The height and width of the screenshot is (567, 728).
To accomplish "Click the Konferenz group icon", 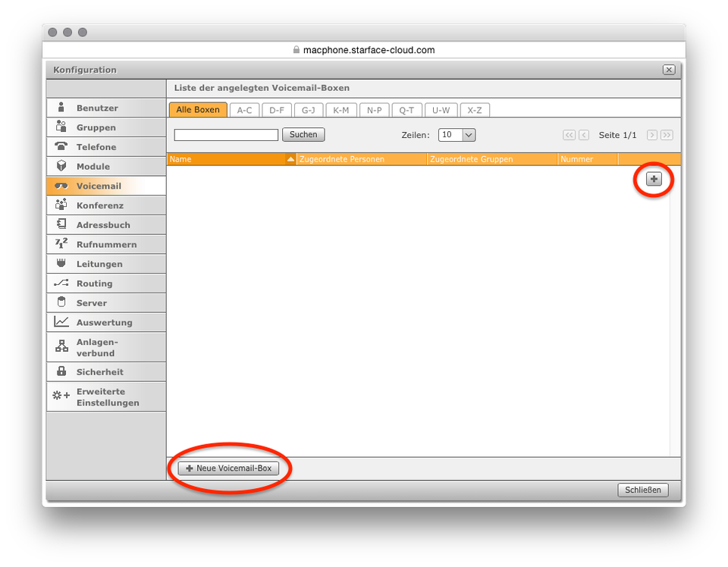I will coord(61,205).
